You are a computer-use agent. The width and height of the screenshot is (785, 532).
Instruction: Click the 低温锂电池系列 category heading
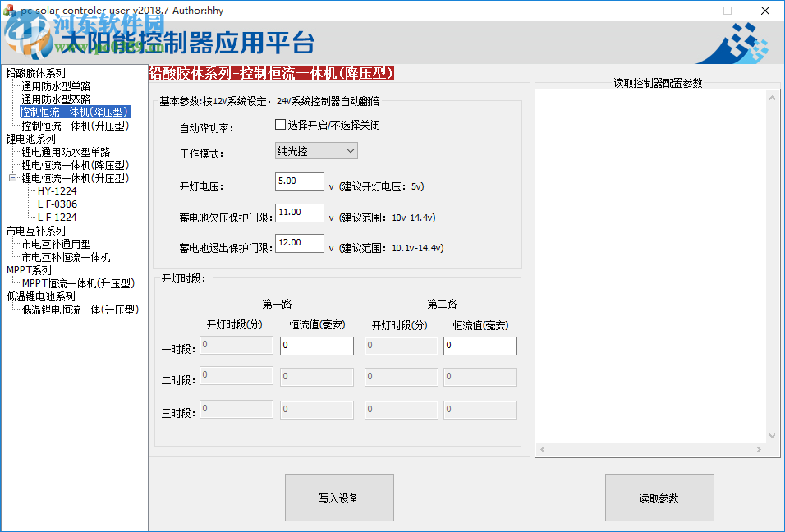pyautogui.click(x=40, y=296)
